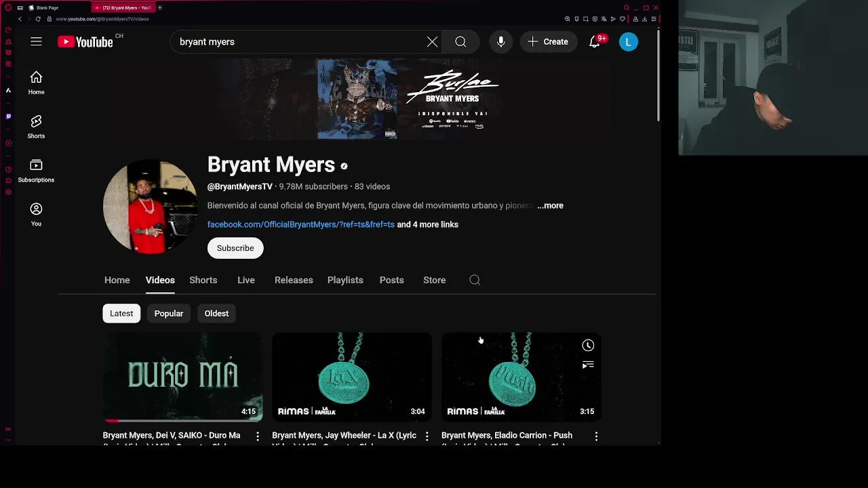The width and height of the screenshot is (868, 488).
Task: Open the Playlists tab
Action: click(345, 280)
